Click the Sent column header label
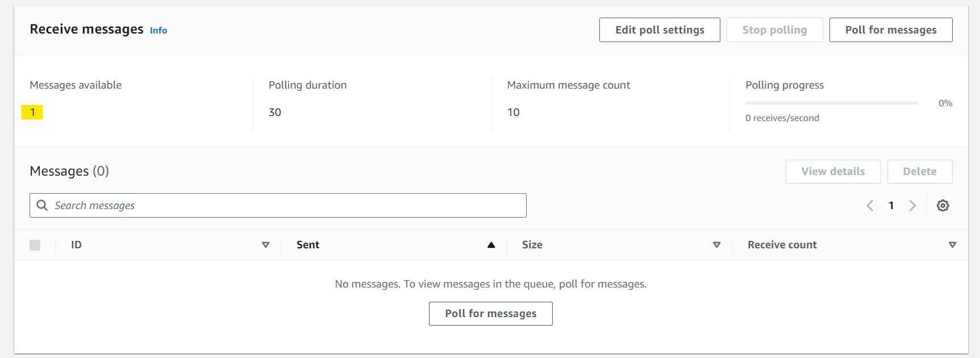The image size is (980, 358). click(x=308, y=245)
